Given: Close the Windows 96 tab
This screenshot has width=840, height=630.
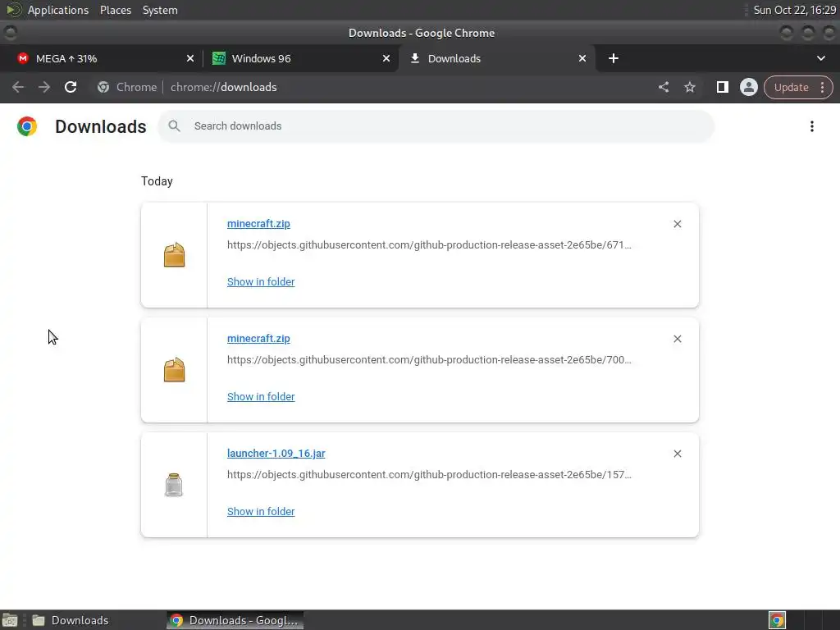Looking at the screenshot, I should [386, 58].
